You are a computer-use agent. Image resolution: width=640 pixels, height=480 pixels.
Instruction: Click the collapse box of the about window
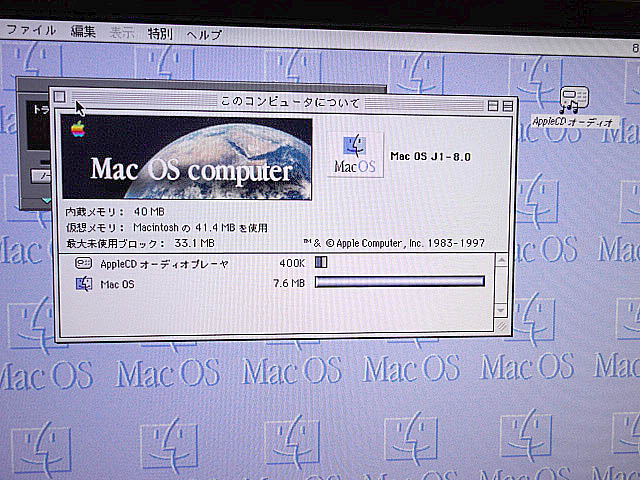(x=507, y=107)
